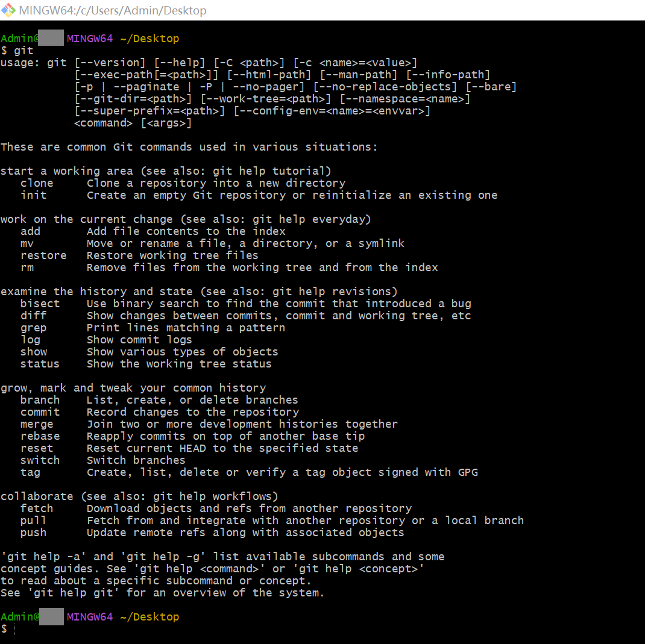Click the bottom 'MINGW64' prompt label
This screenshot has height=644, width=645.
point(90,617)
